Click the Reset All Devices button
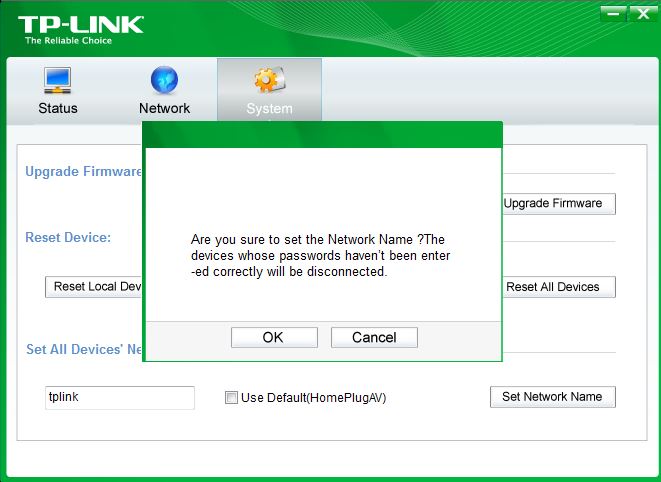 point(559,287)
